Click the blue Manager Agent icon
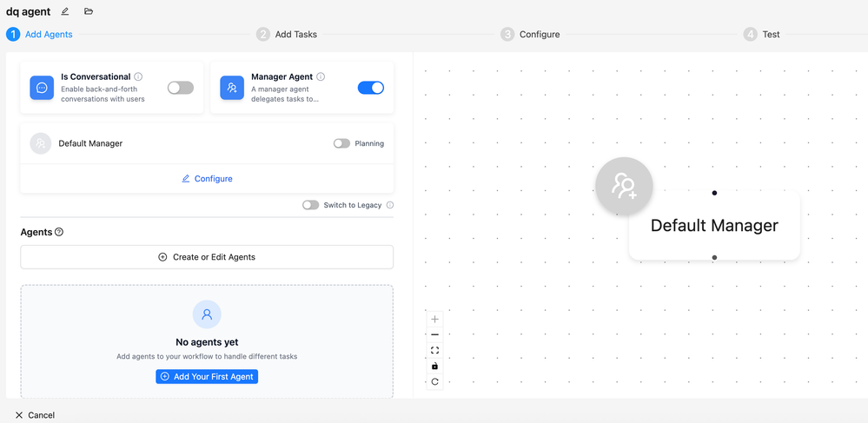The height and width of the screenshot is (423, 868). click(x=232, y=88)
